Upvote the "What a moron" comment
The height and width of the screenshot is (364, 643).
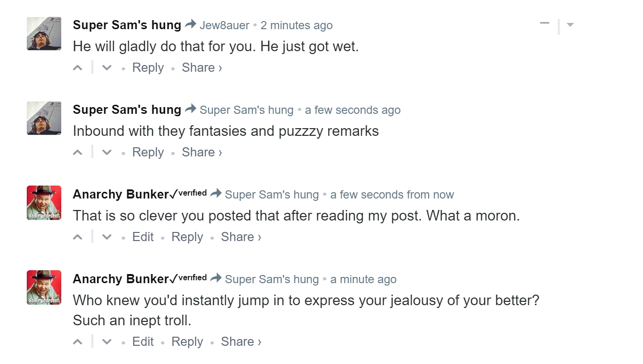tap(78, 237)
